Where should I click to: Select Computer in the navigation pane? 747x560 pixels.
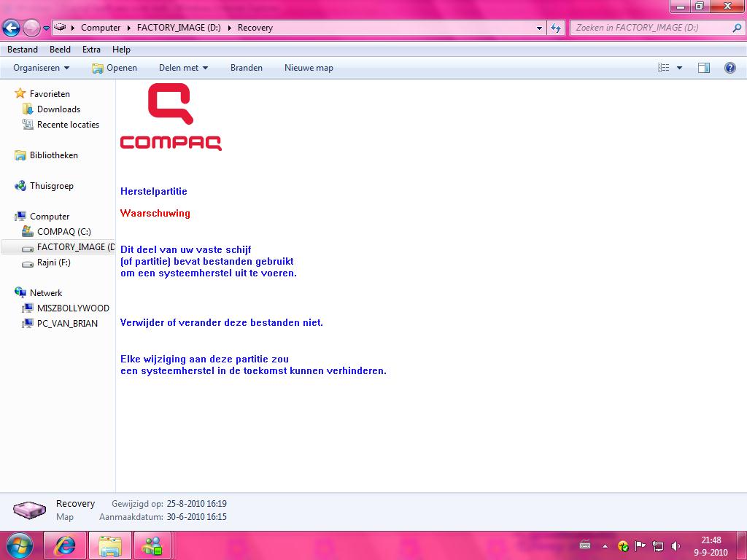pyautogui.click(x=50, y=216)
